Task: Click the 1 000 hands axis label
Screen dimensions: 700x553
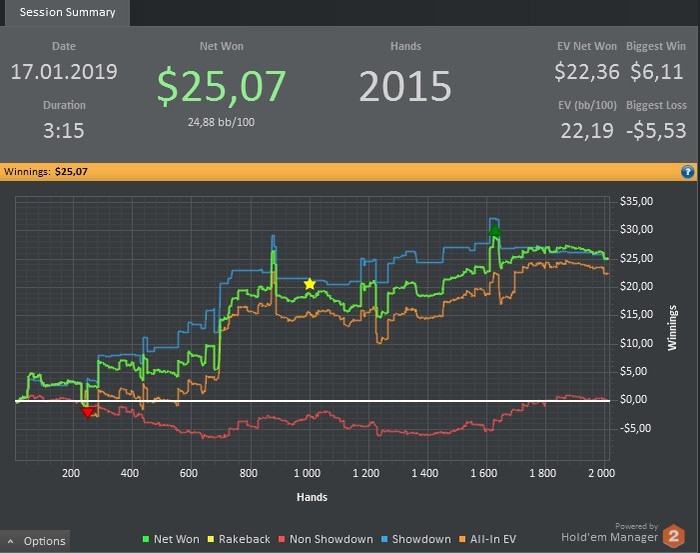Action: pyautogui.click(x=307, y=473)
